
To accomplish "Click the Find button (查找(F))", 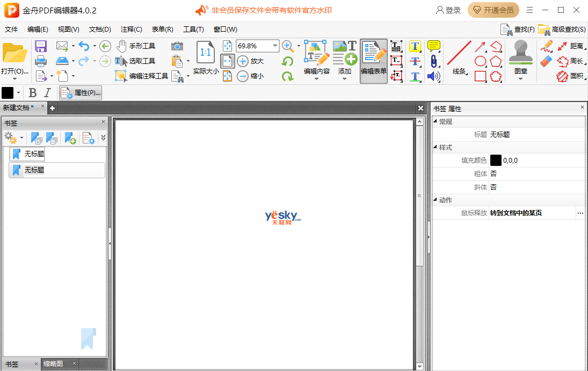I will click(518, 29).
